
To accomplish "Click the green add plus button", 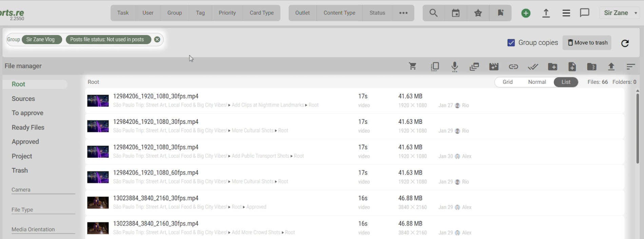I will (526, 13).
